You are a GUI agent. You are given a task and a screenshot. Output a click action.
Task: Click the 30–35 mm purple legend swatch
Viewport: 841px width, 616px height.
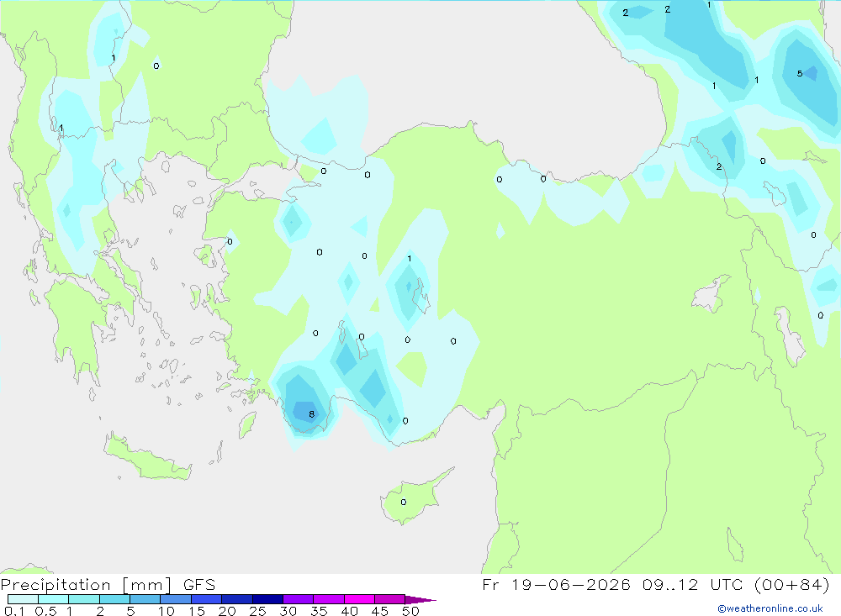coord(298,599)
